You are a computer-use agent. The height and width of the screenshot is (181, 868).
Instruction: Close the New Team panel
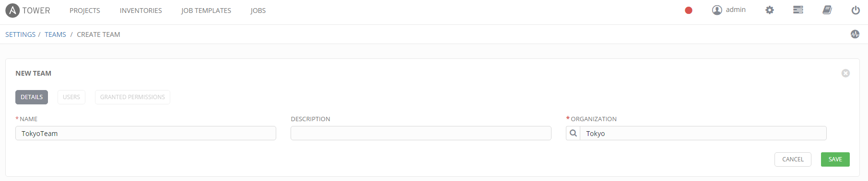tap(845, 73)
